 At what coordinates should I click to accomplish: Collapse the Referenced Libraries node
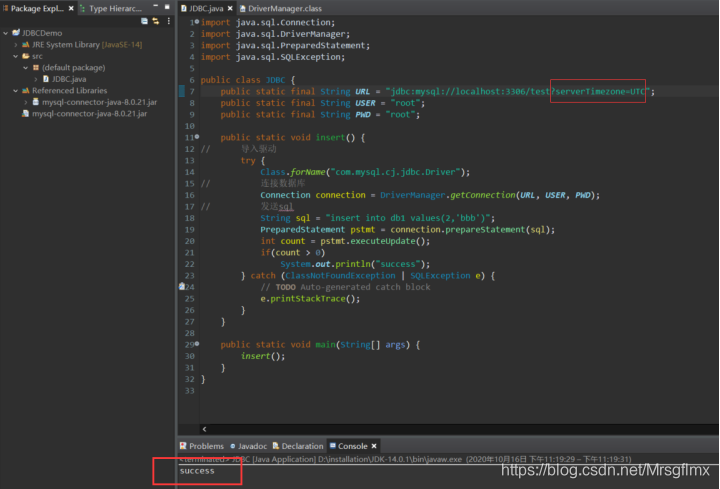click(x=16, y=90)
